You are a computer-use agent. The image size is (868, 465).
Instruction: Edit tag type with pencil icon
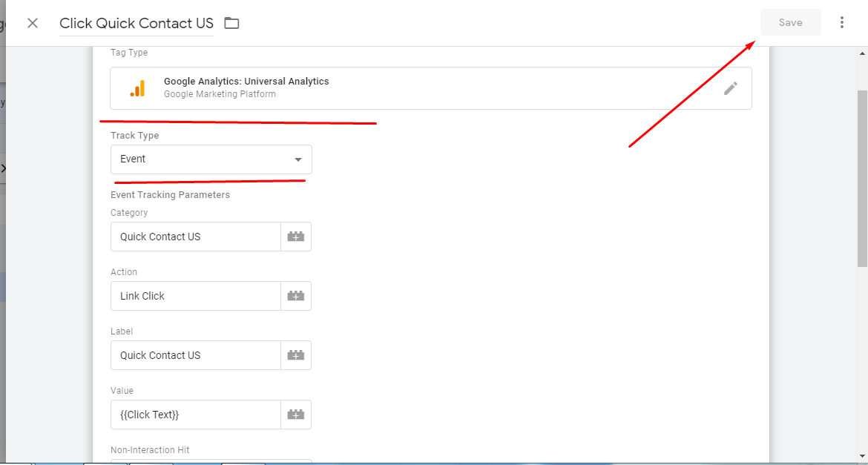tap(731, 88)
